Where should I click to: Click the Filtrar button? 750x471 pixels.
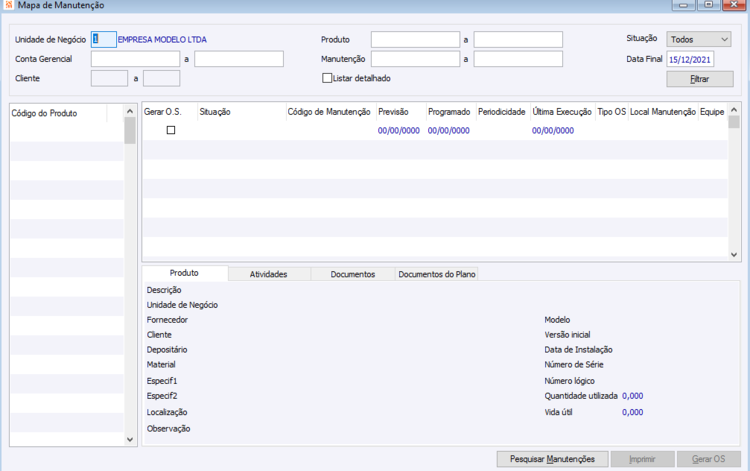[x=700, y=79]
